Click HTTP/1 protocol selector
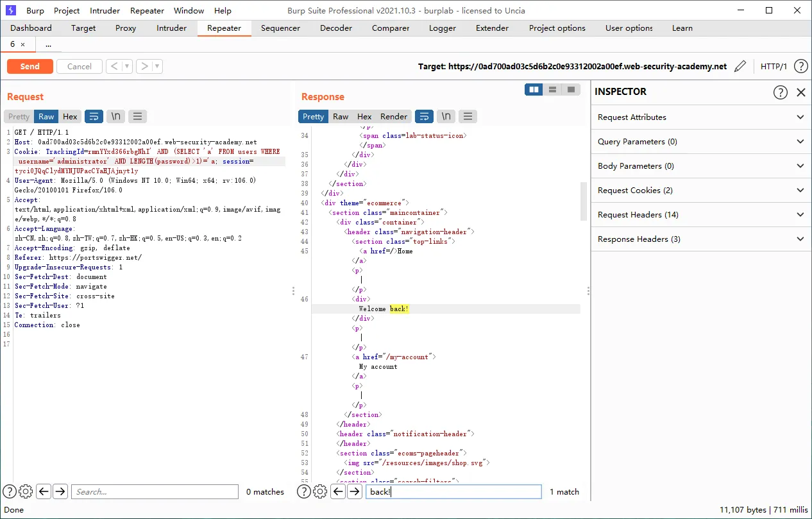This screenshot has height=519, width=812. [774, 66]
